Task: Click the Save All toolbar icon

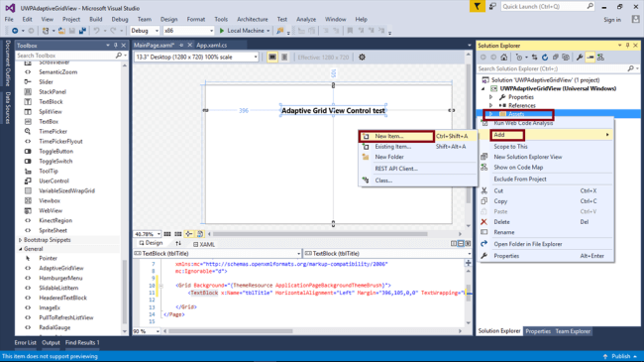Action: click(82, 31)
